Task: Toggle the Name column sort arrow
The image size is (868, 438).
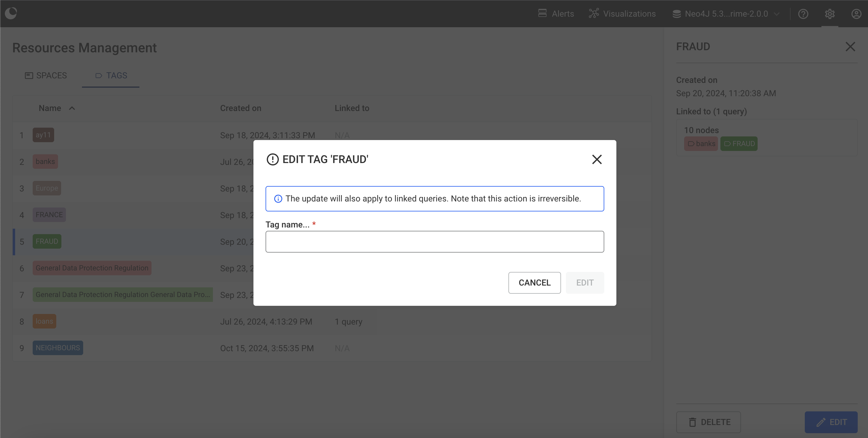Action: point(72,108)
